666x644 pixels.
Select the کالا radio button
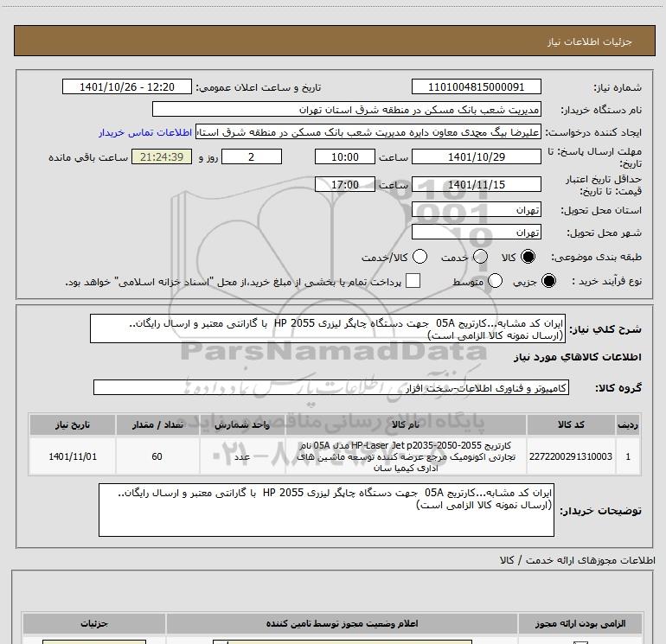click(x=528, y=257)
